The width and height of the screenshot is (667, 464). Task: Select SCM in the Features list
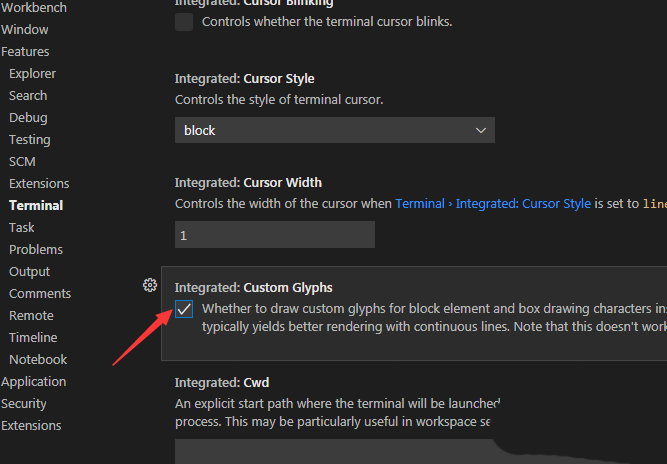22,162
